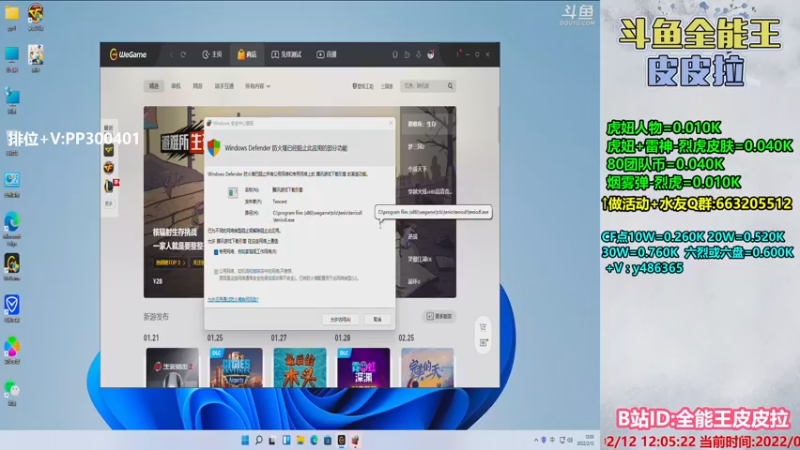Click the Allow access button
Viewport: 800px width, 450px height.
340,319
